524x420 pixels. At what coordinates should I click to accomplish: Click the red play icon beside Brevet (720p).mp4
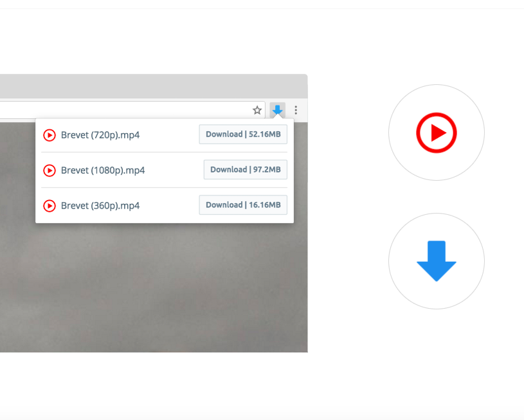pyautogui.click(x=50, y=135)
